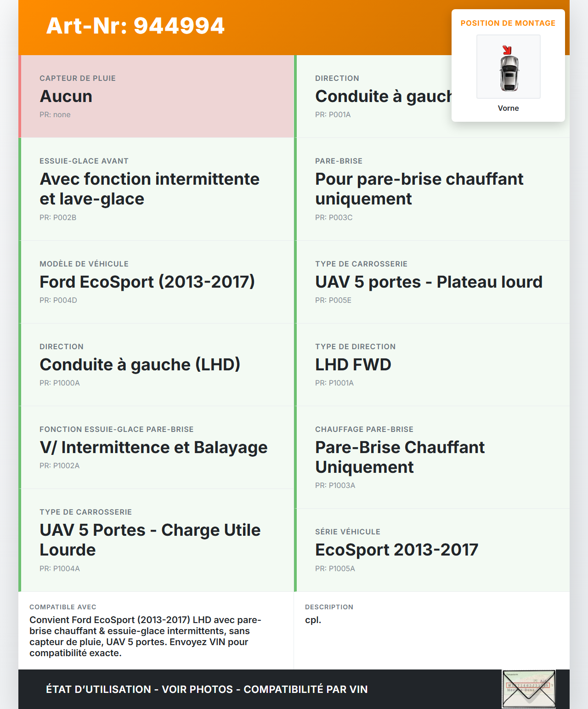Click the Art-Nr: 944994 title
588x709 pixels.
pos(136,26)
